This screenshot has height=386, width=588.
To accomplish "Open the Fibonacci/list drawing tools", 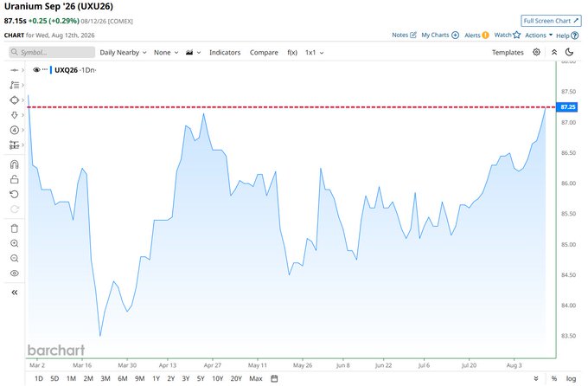I will [14, 85].
